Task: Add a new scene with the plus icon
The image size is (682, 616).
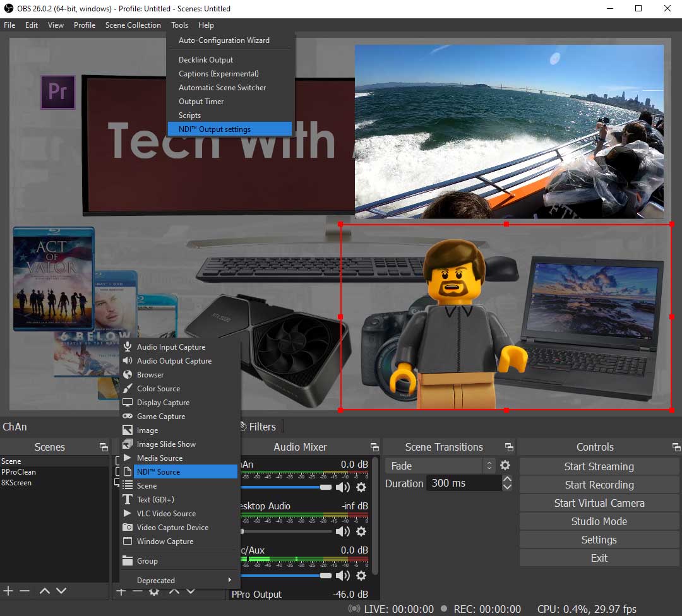Action: tap(8, 591)
